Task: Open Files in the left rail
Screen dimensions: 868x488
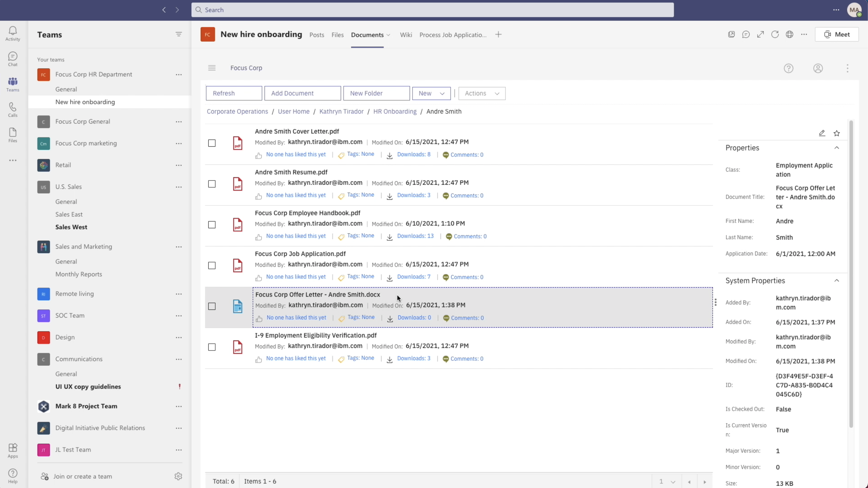Action: coord(12,135)
